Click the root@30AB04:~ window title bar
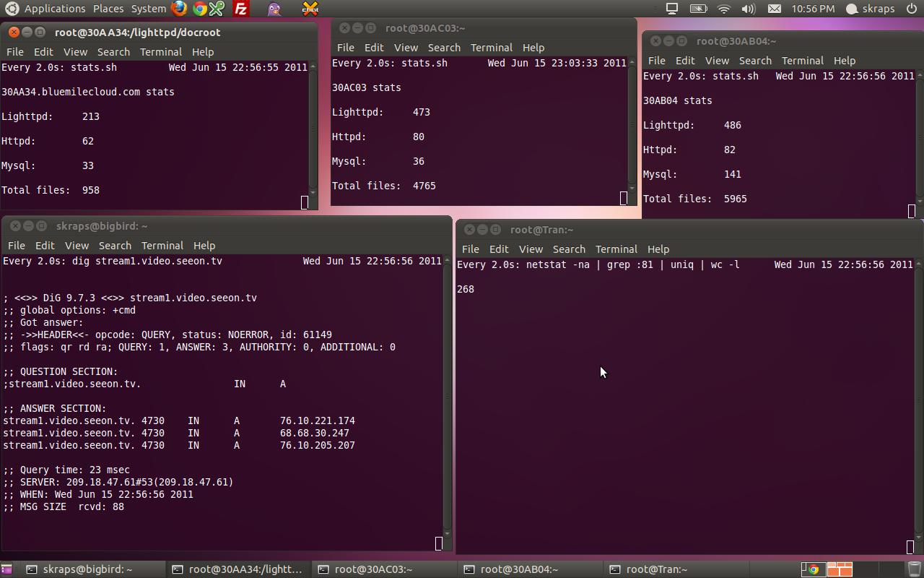This screenshot has width=924, height=578. (x=782, y=41)
